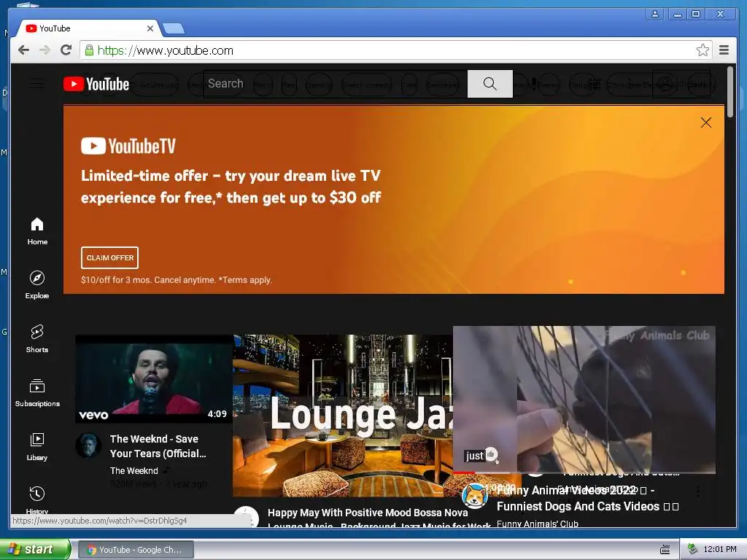747x560 pixels.
Task: Click the YouTube logo
Action: coord(96,84)
